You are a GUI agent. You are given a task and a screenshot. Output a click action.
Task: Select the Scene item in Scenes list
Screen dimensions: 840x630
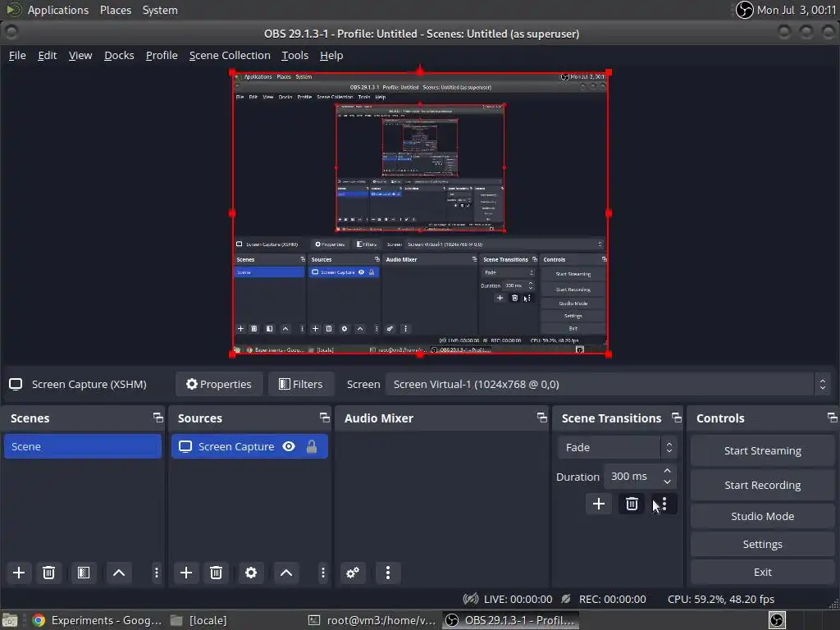[83, 446]
